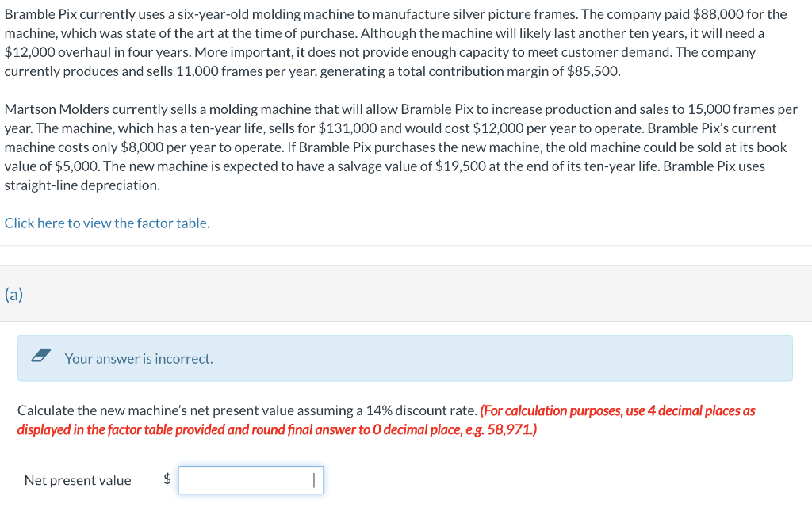Click the text cursor inside the answer box
This screenshot has height=511, width=812.
click(x=314, y=479)
